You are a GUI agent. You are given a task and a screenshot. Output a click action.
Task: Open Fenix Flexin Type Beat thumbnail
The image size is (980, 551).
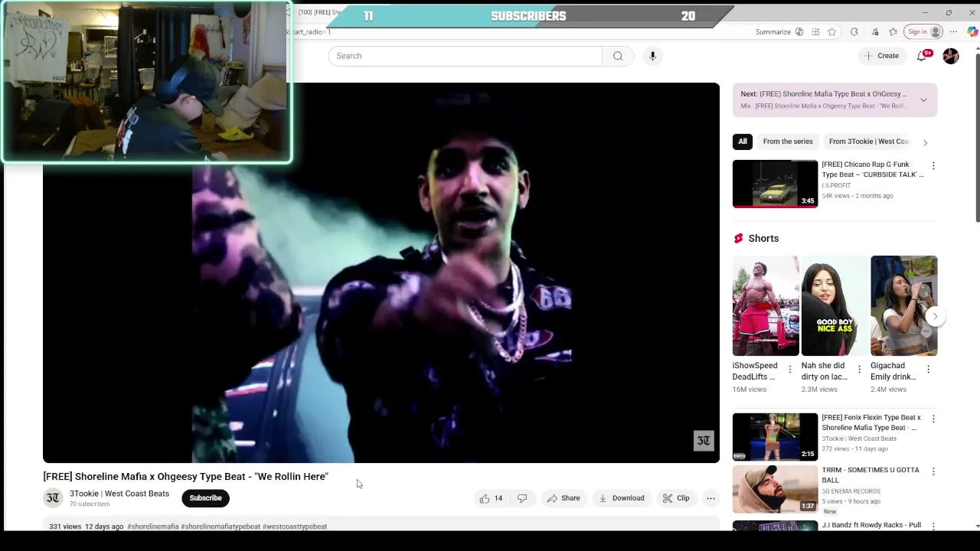(x=775, y=437)
